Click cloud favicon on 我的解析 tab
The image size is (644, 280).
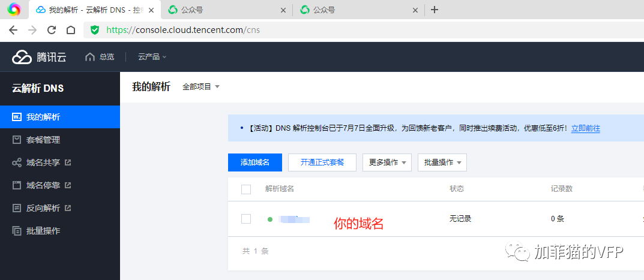click(41, 10)
